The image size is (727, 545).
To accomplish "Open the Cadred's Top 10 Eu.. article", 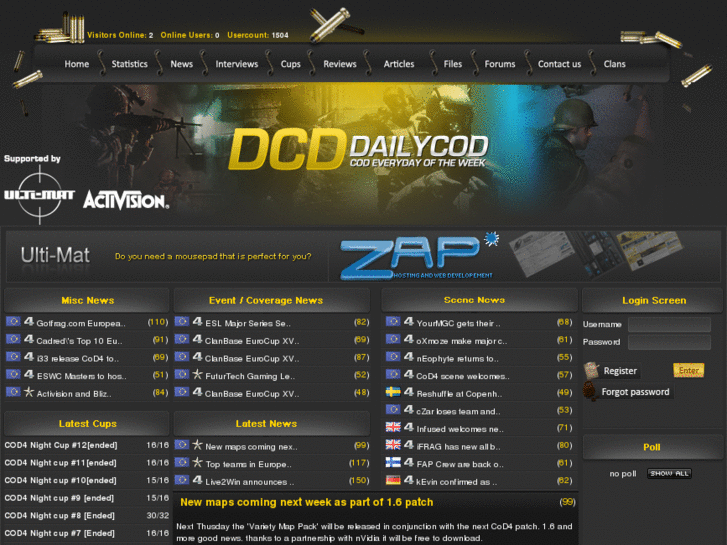I will point(79,341).
